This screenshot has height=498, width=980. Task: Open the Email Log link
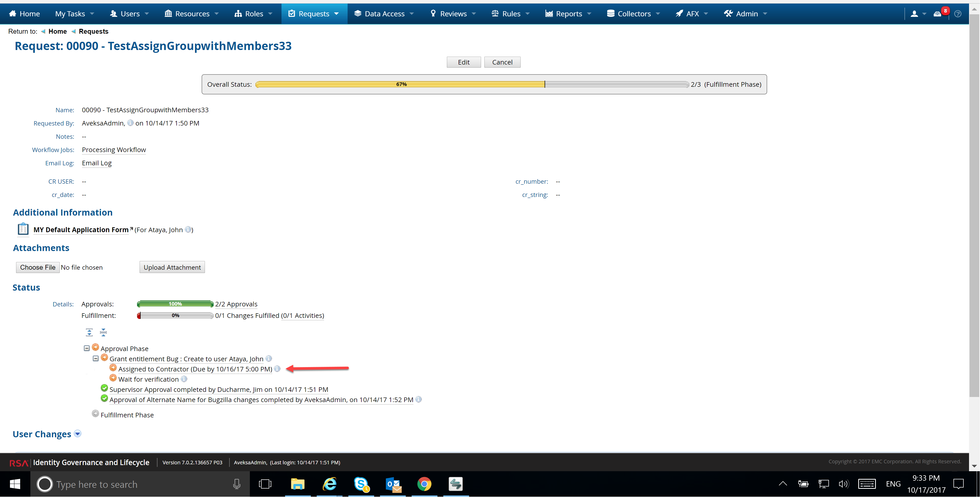pyautogui.click(x=96, y=163)
